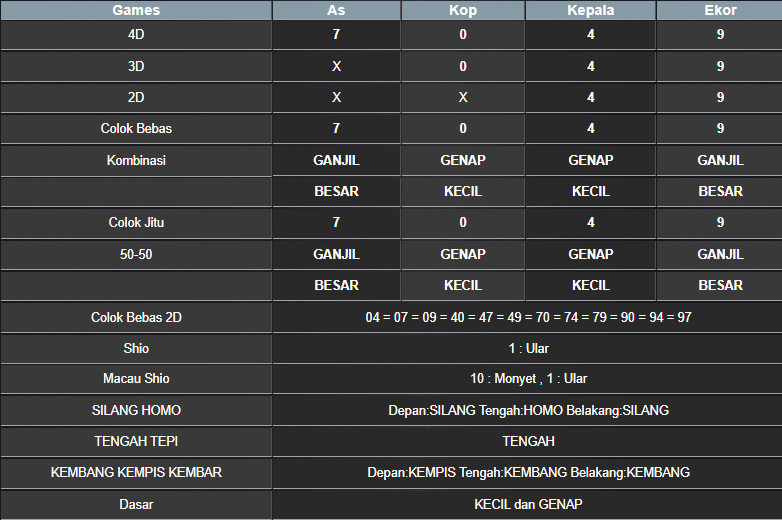Image resolution: width=782 pixels, height=520 pixels.
Task: Click GENAP in Kombinasi Kepala cell
Action: coord(590,161)
